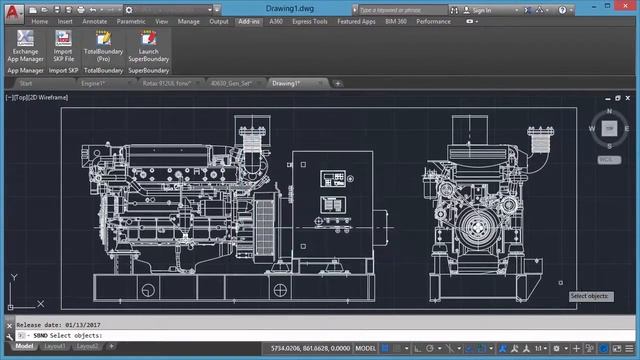640x360 pixels.
Task: Open the Parametric ribbon tab
Action: pos(131,22)
